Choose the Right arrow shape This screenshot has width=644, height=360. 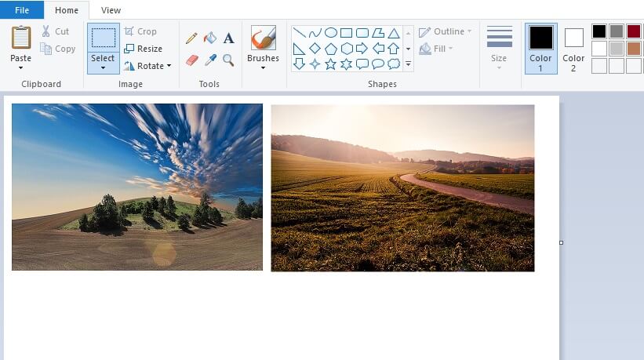362,49
